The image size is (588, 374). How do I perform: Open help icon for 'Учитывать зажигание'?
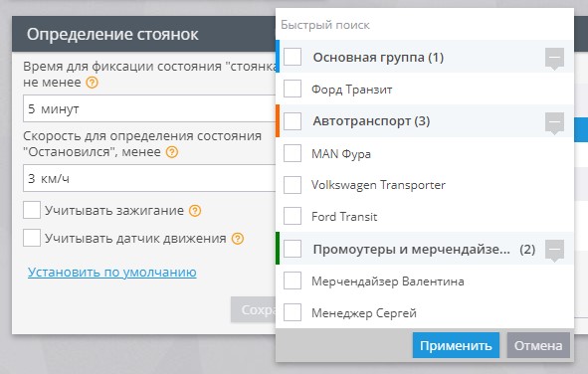coord(195,211)
